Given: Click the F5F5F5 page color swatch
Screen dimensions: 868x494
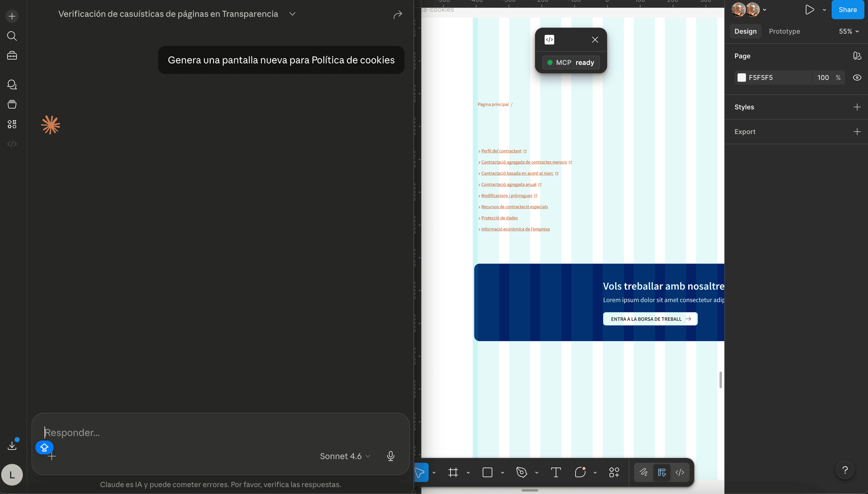Looking at the screenshot, I should (741, 78).
